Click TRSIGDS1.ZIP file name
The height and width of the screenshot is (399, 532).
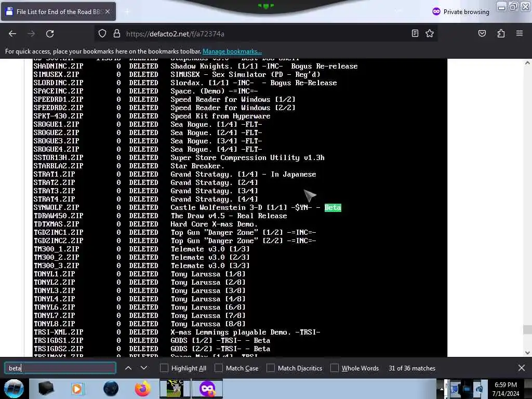58,340
